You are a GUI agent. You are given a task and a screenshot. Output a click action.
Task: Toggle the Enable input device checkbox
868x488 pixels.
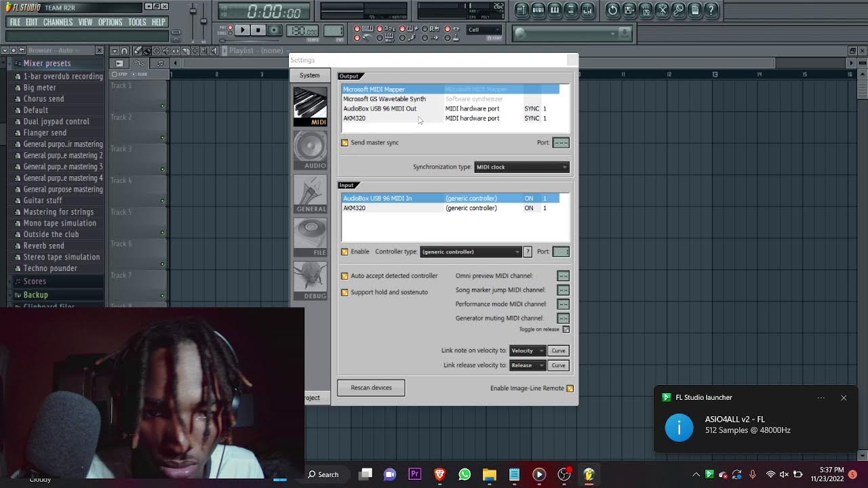tap(344, 251)
